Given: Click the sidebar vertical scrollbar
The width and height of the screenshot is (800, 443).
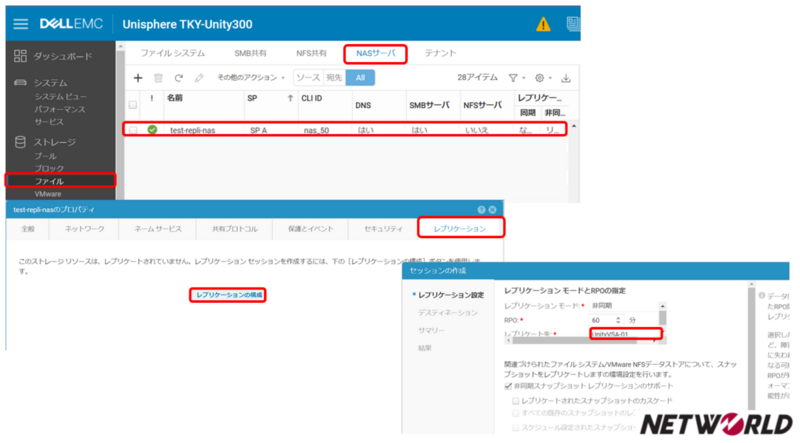Looking at the screenshot, I should coord(120,120).
